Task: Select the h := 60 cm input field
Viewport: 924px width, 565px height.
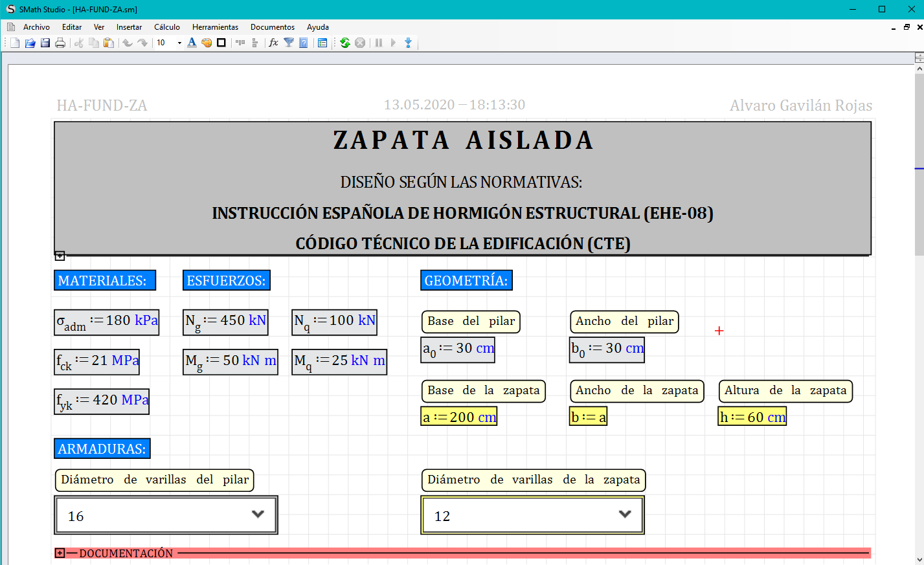Action: [752, 417]
